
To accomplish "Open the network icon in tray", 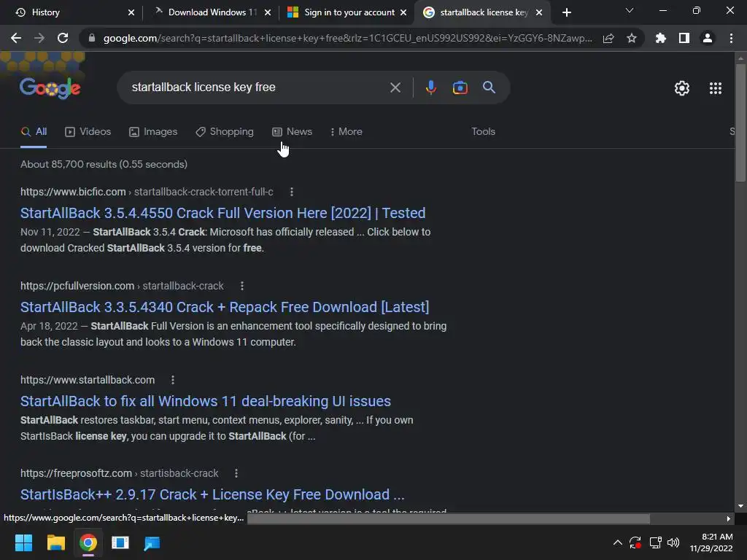I will tap(655, 542).
